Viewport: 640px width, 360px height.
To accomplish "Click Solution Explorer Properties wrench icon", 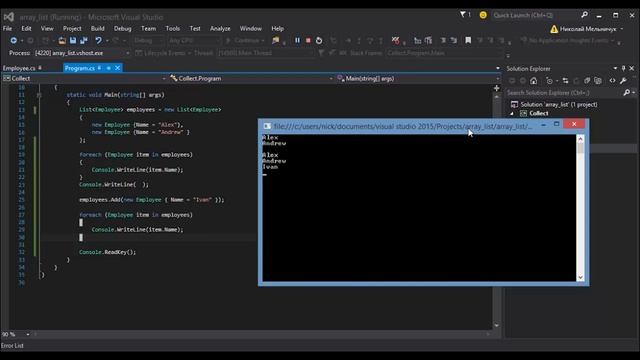I will (x=623, y=81).
